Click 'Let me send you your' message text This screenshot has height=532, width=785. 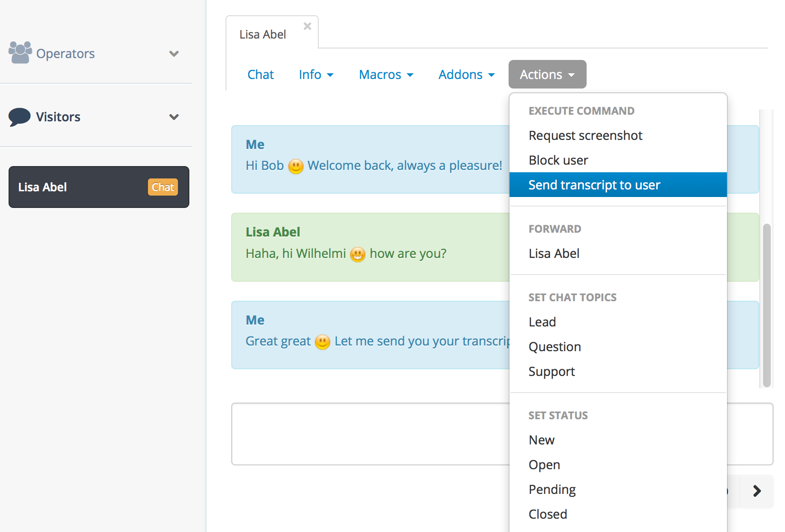point(397,341)
